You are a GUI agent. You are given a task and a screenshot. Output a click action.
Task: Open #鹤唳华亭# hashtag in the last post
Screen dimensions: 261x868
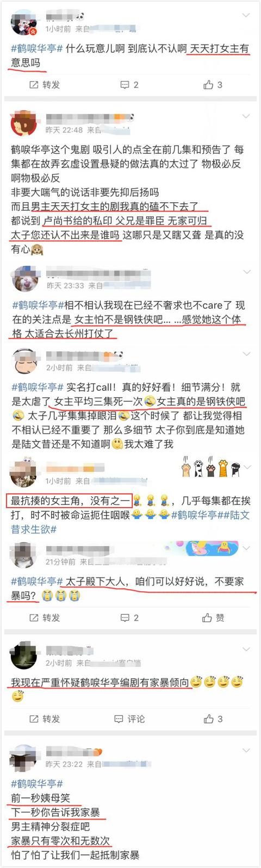click(x=37, y=783)
